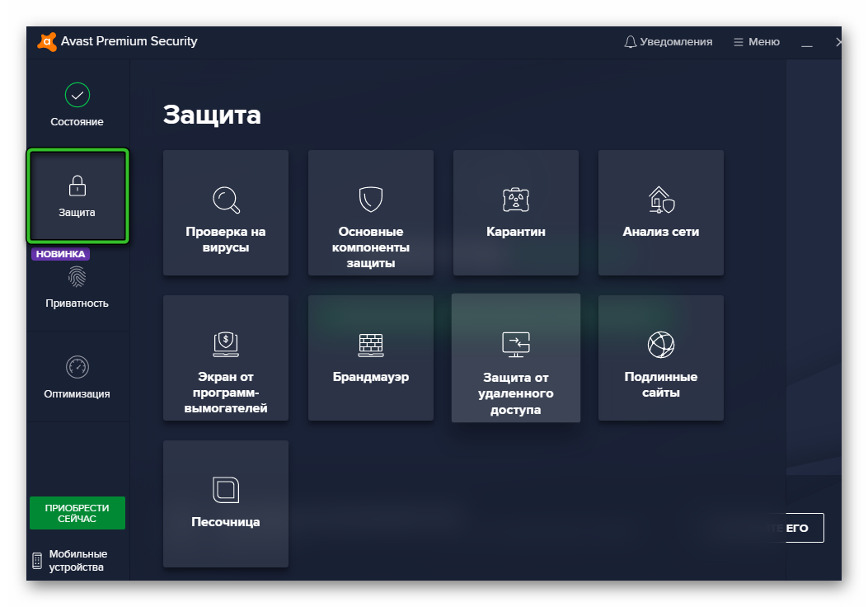Open the Песочница sandbox tile
This screenshot has width=868, height=607.
click(x=226, y=503)
